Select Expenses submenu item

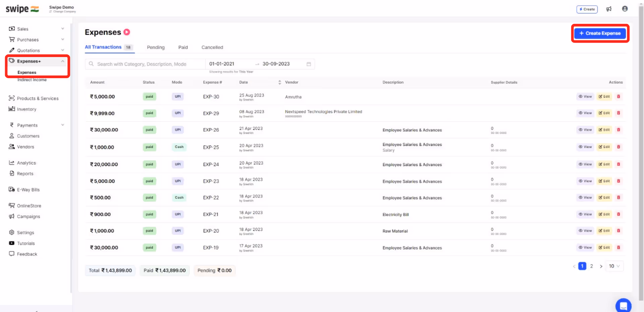tap(27, 72)
